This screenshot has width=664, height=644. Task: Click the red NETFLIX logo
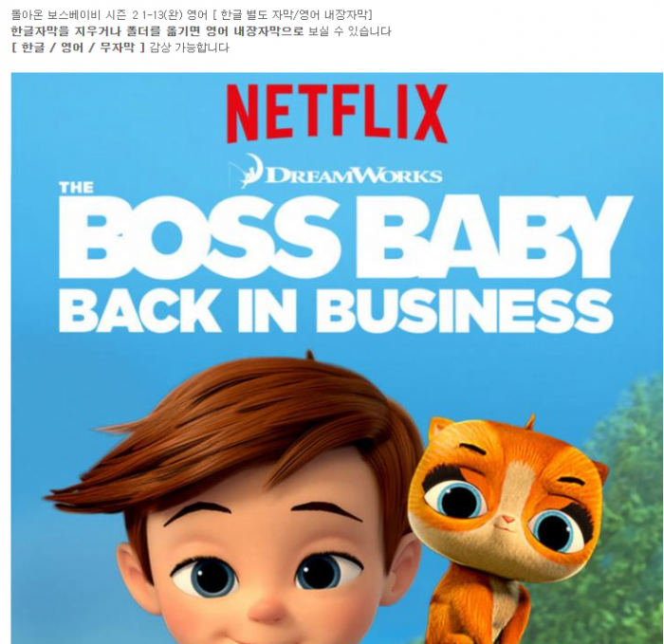[x=337, y=114]
